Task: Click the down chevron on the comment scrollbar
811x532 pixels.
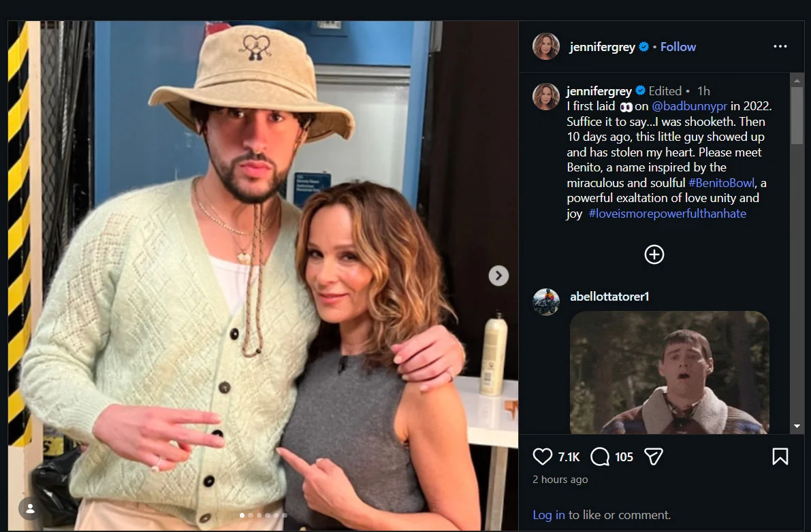Action: coord(795,427)
